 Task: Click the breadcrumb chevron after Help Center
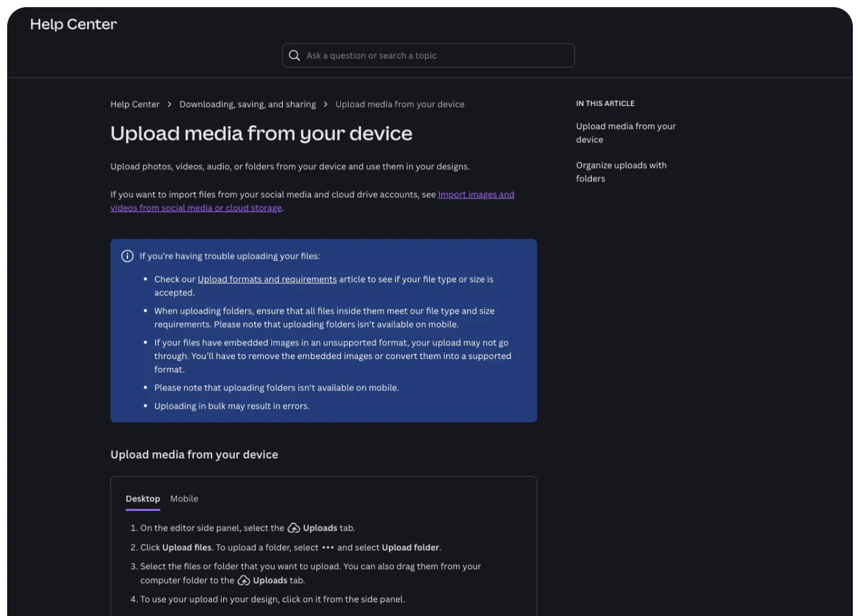[170, 104]
